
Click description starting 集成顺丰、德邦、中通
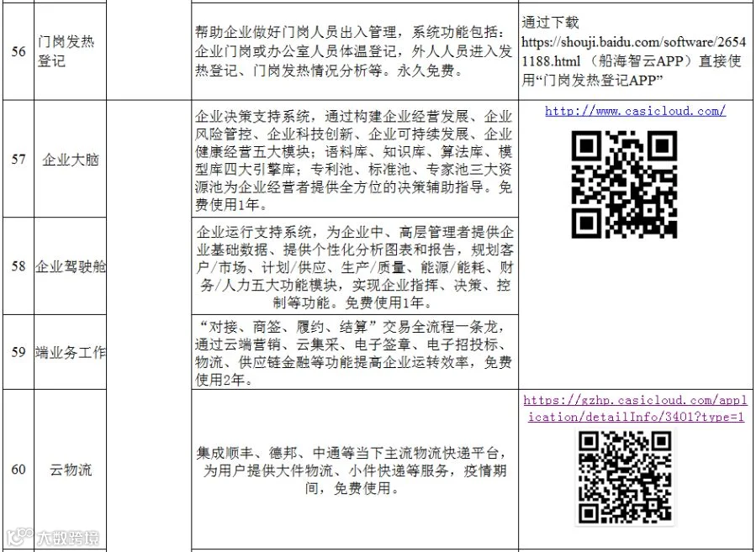(353, 471)
